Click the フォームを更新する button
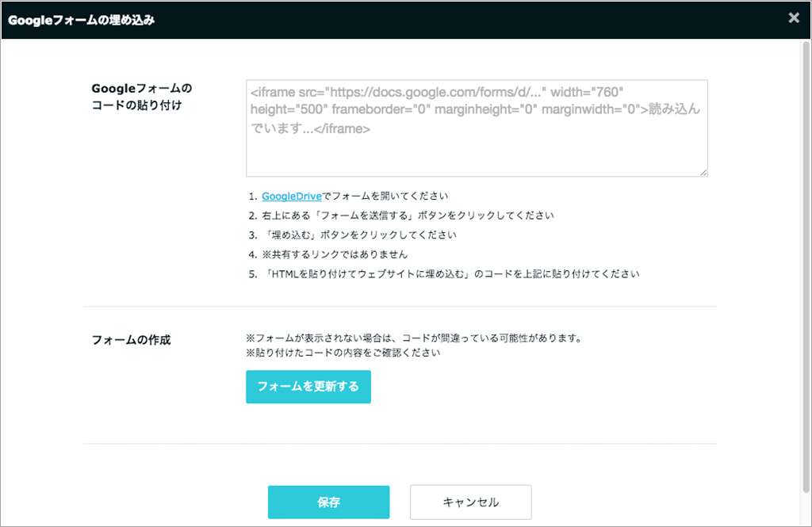 click(x=308, y=387)
